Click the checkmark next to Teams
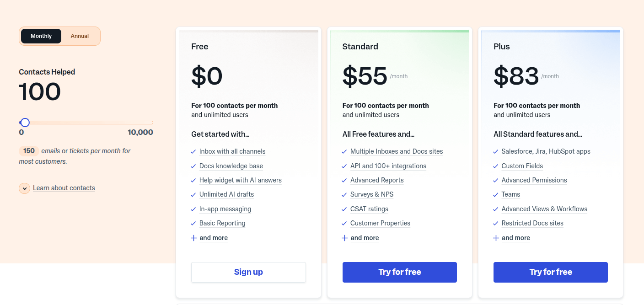644x305 pixels. point(496,195)
